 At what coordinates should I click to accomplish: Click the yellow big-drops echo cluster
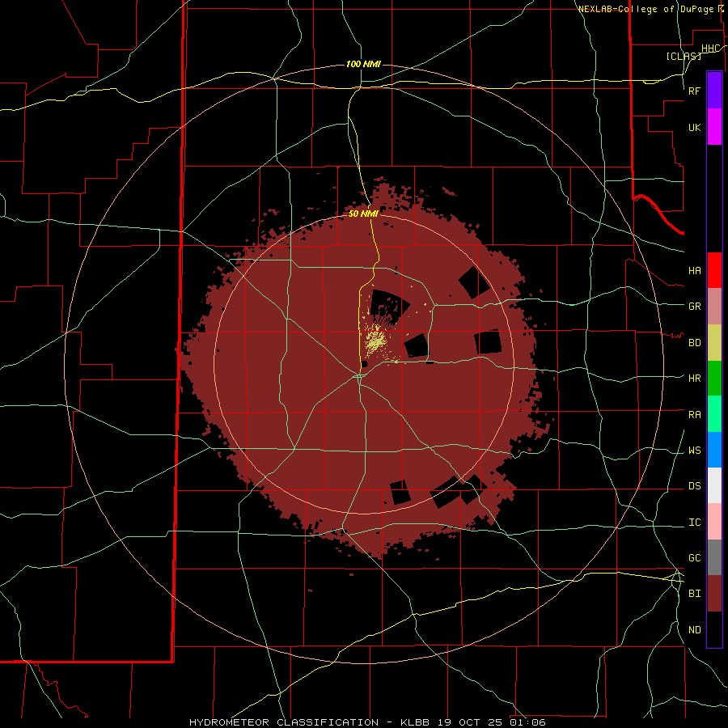coord(375,341)
